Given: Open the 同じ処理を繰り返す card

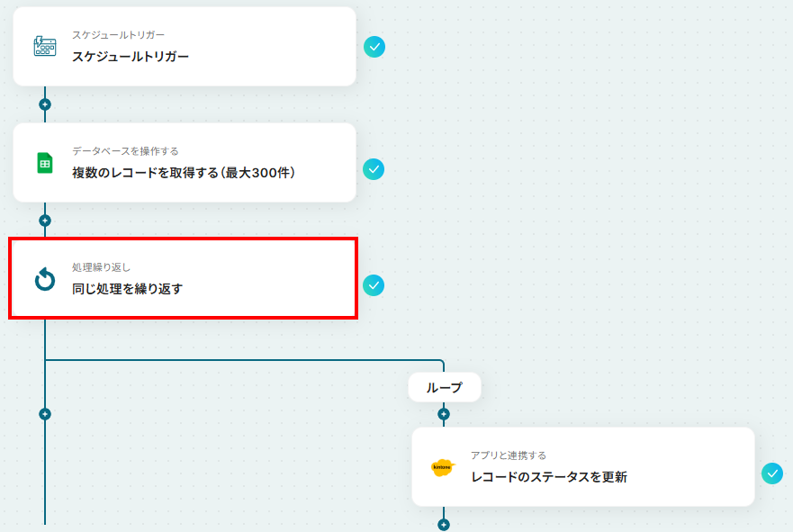Looking at the screenshot, I should pos(183,279).
